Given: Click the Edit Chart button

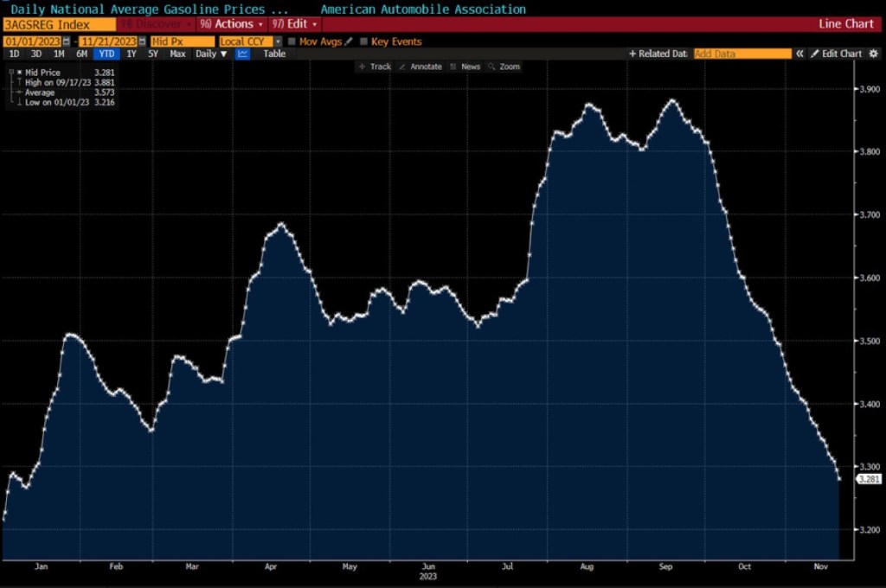Looking at the screenshot, I should (836, 54).
